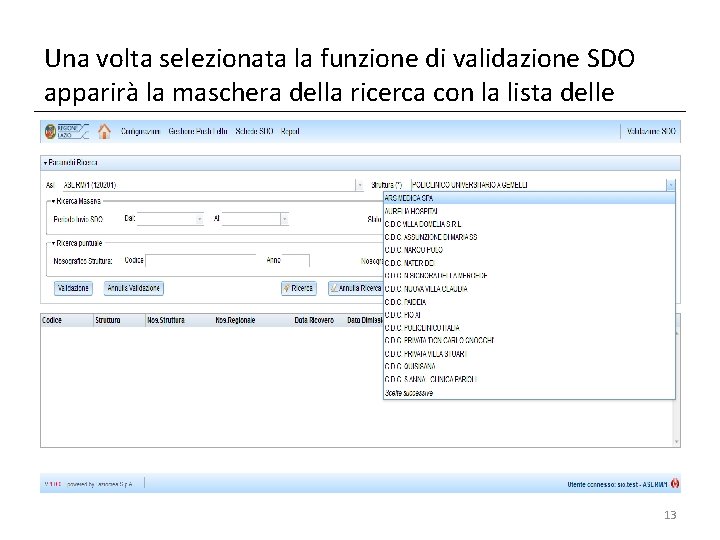This screenshot has height=540, width=720.
Task: Click the Al date input field
Action: coord(251,219)
